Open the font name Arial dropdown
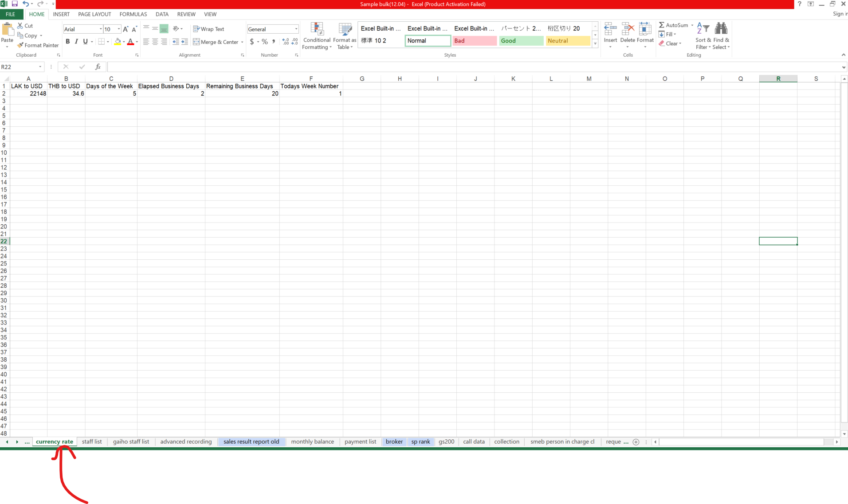This screenshot has height=504, width=848. coord(101,29)
